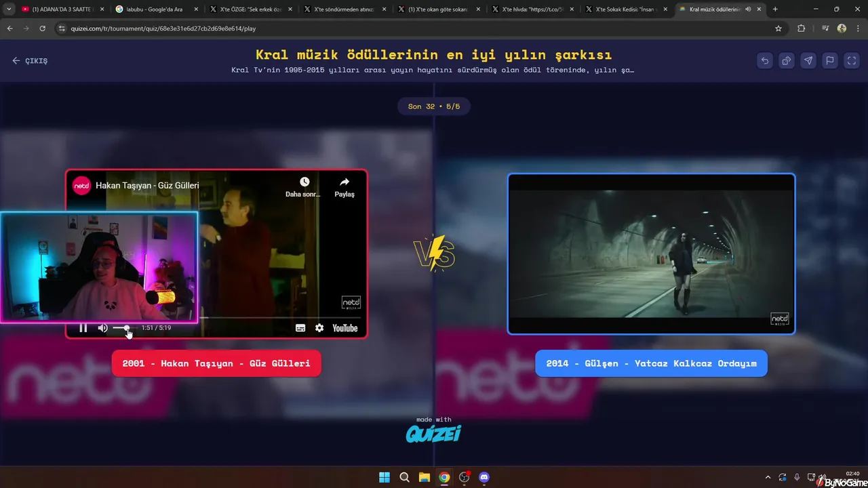The width and height of the screenshot is (868, 488).
Task: Click the Son 32 • 5/5 round indicator
Action: coord(434,106)
